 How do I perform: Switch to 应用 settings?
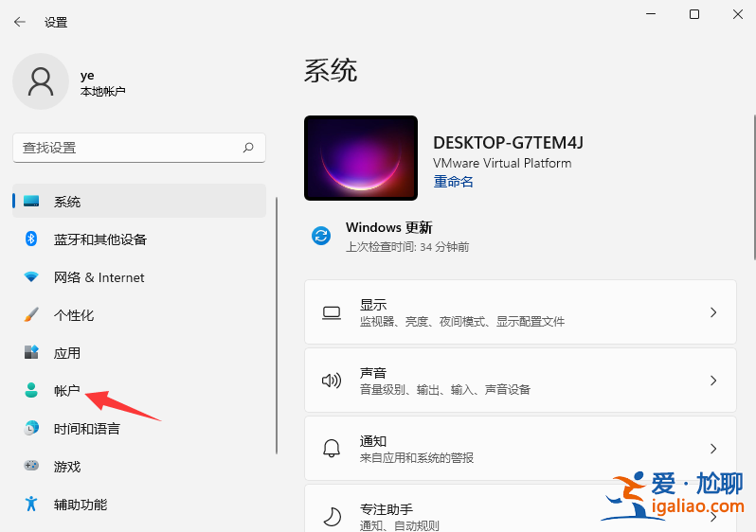(x=139, y=353)
